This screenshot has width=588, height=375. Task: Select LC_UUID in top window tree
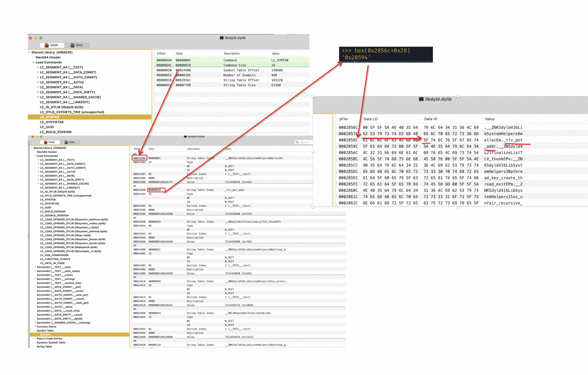point(47,127)
